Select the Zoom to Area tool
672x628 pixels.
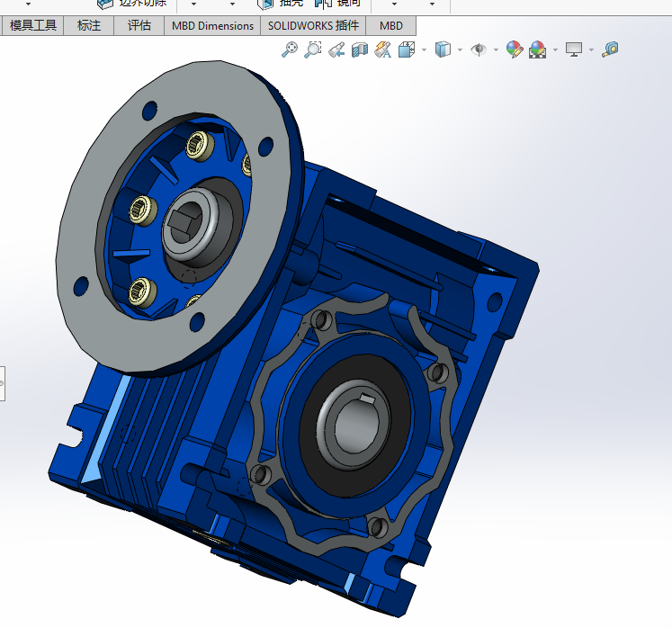313,49
